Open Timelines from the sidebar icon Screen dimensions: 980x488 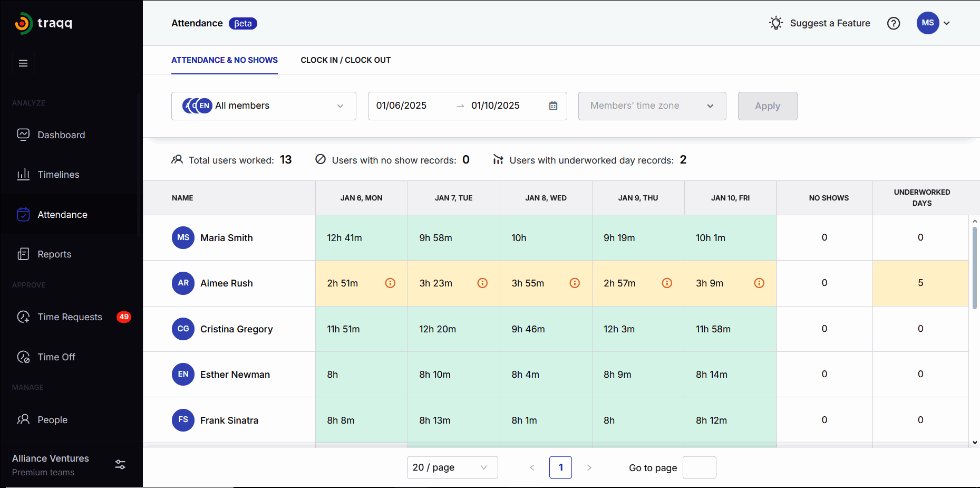click(x=23, y=174)
